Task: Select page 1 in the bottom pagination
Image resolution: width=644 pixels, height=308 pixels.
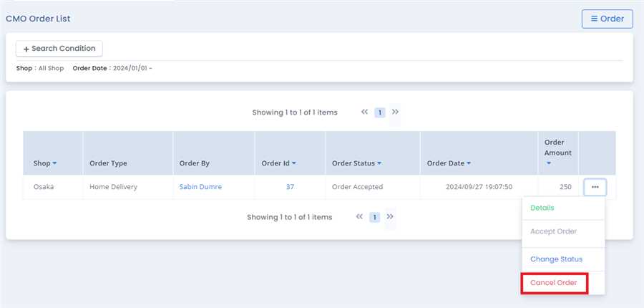Action: [x=374, y=217]
